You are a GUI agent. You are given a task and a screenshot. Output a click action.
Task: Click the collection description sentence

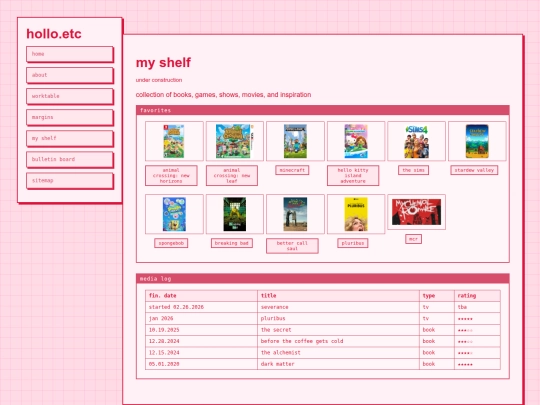click(x=224, y=95)
